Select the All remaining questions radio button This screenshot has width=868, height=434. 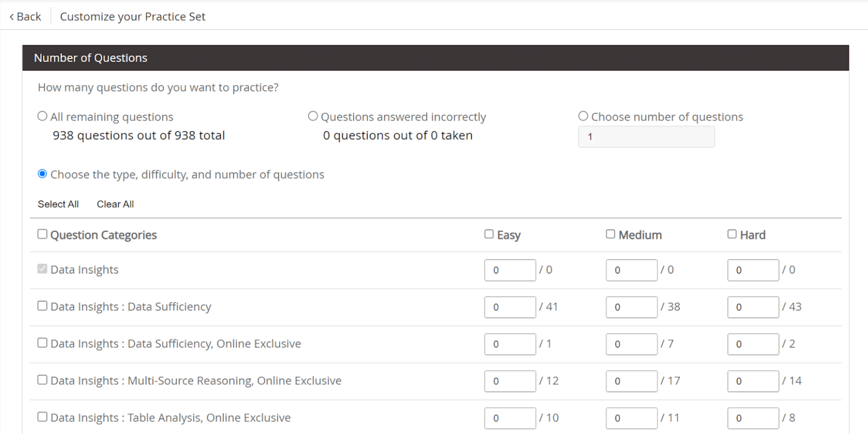click(x=42, y=116)
